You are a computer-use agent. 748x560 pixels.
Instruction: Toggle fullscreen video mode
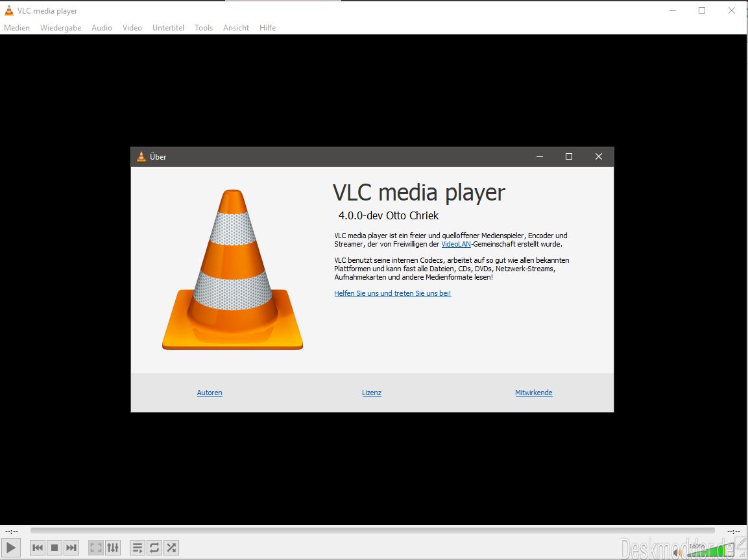coord(96,548)
